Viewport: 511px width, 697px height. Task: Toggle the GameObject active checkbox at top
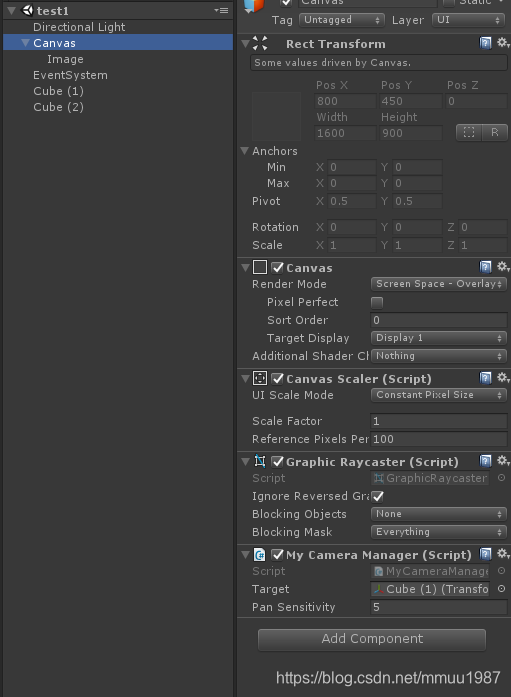[x=287, y=3]
